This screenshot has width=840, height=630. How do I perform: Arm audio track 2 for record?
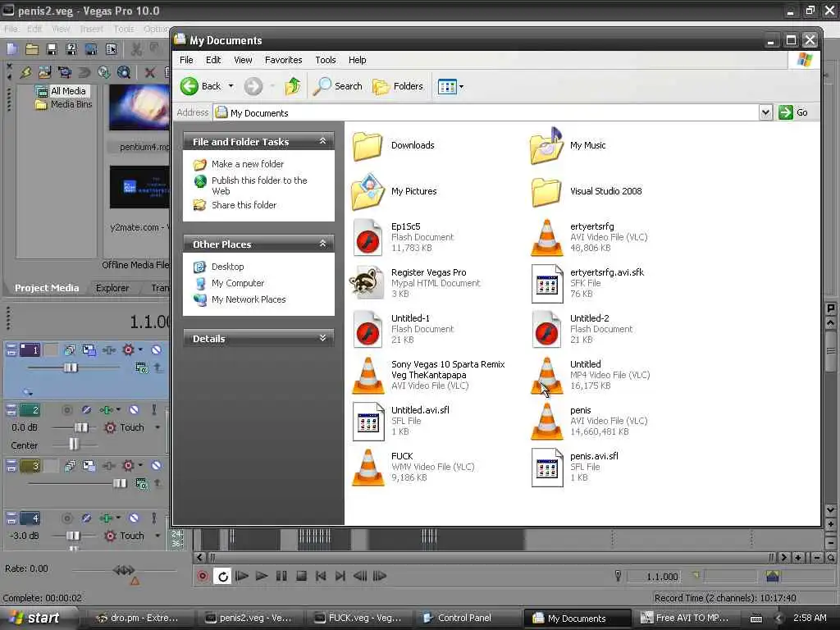(x=67, y=410)
